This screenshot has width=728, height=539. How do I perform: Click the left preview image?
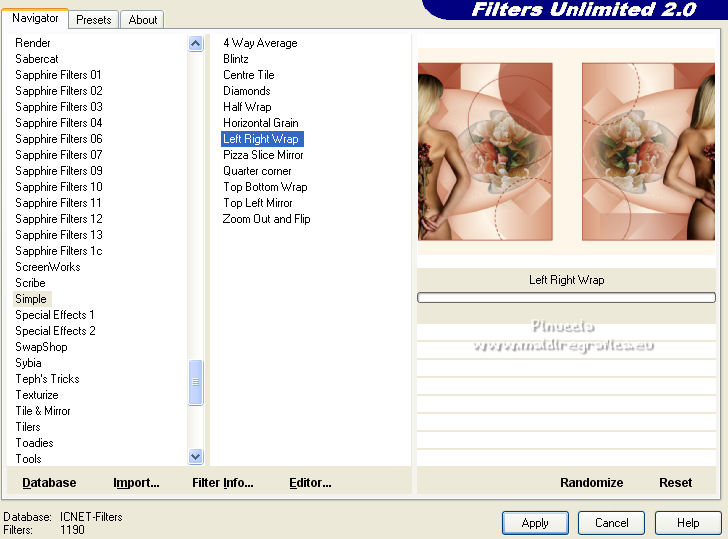click(x=485, y=152)
